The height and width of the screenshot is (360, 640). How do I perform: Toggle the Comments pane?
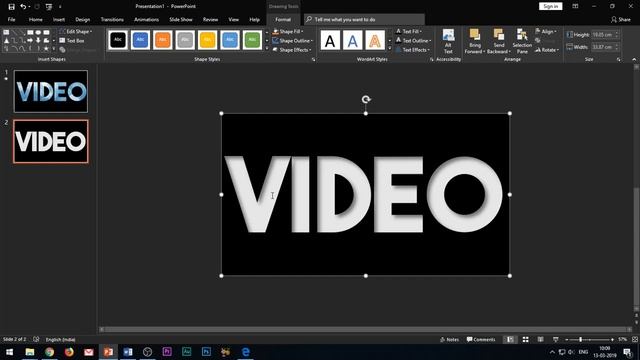481,339
